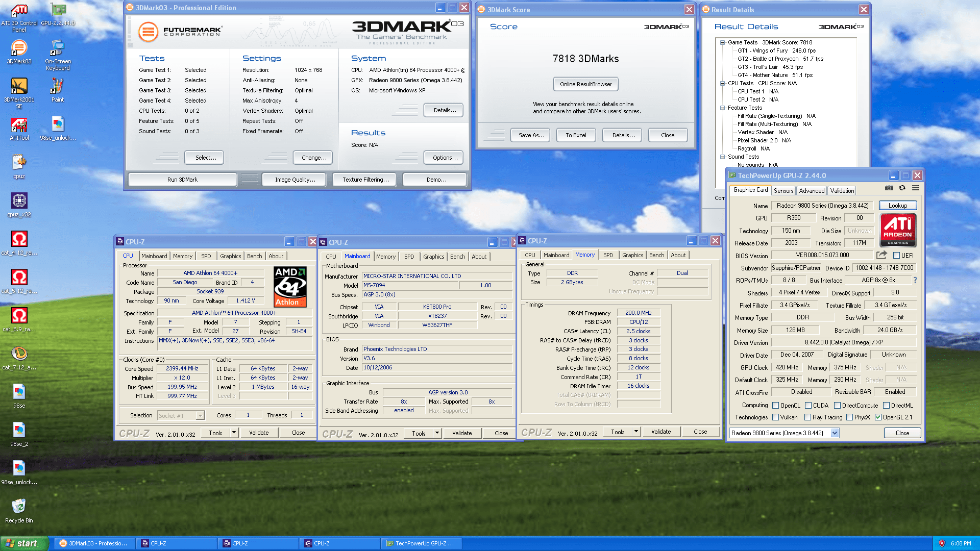Open SPD tab in CPU-Z Memory window

click(608, 255)
